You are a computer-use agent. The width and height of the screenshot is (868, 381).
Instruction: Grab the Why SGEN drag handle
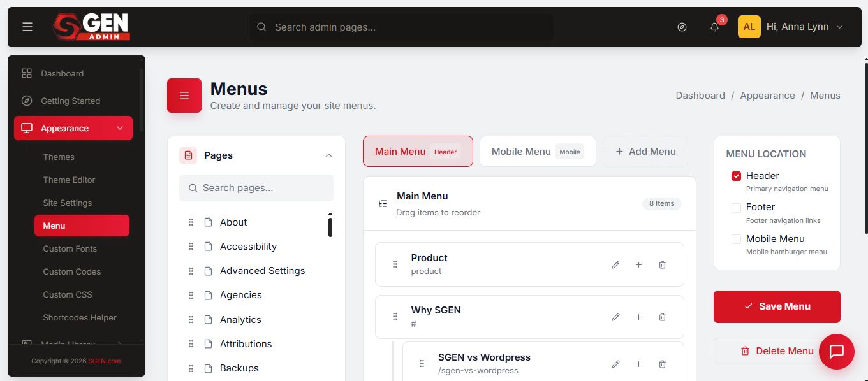click(395, 317)
